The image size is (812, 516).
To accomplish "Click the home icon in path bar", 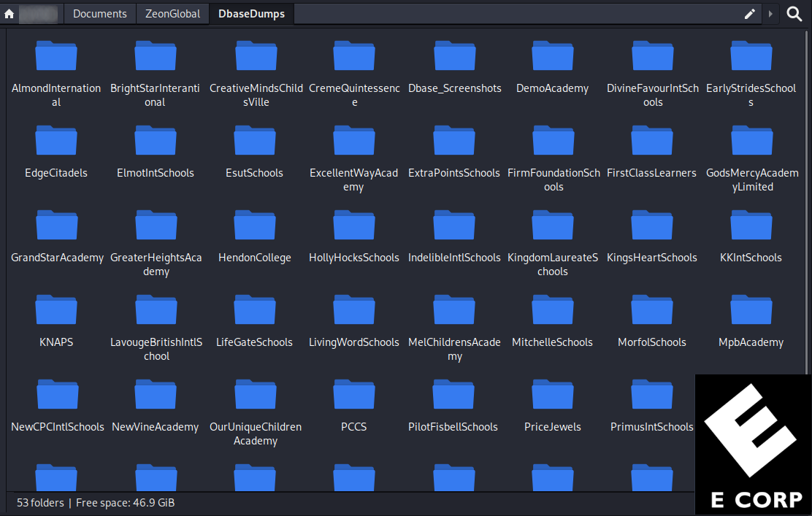I will coord(9,14).
